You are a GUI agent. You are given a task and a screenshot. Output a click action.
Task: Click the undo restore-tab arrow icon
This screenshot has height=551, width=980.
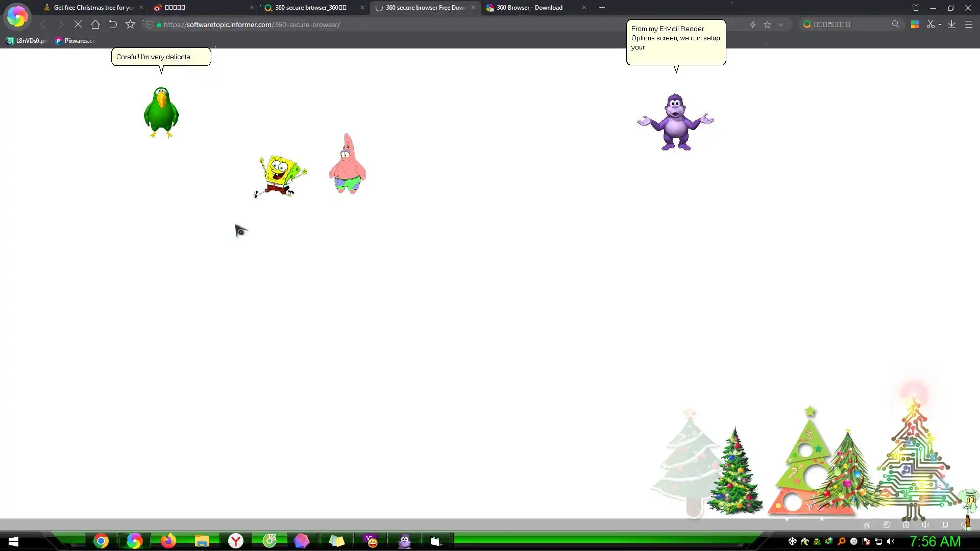click(x=113, y=24)
